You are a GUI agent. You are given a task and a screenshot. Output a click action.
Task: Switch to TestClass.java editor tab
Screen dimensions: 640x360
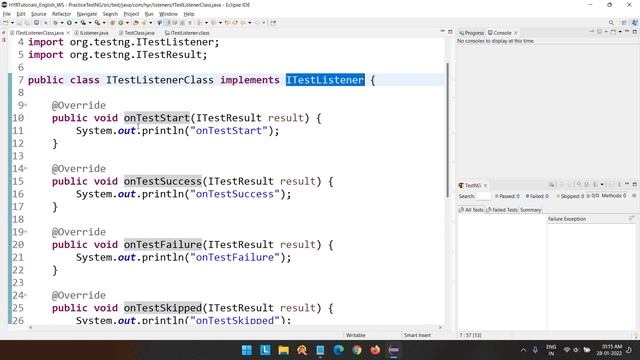coord(137,33)
